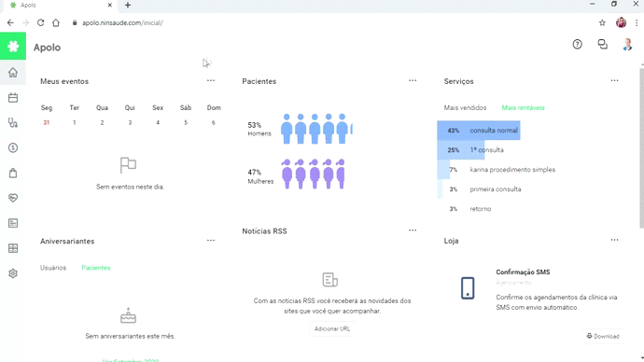Click the primeira consulta service row

coord(496,189)
